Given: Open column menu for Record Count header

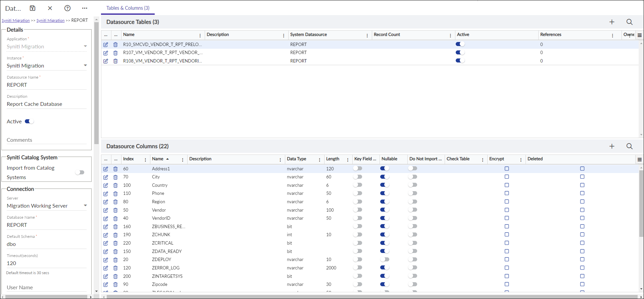Looking at the screenshot, I should point(450,35).
